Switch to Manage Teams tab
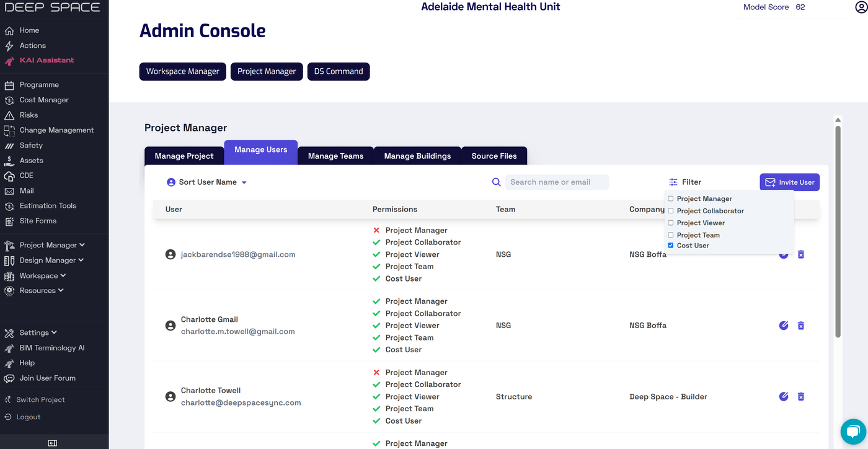The image size is (868, 449). coord(336,156)
